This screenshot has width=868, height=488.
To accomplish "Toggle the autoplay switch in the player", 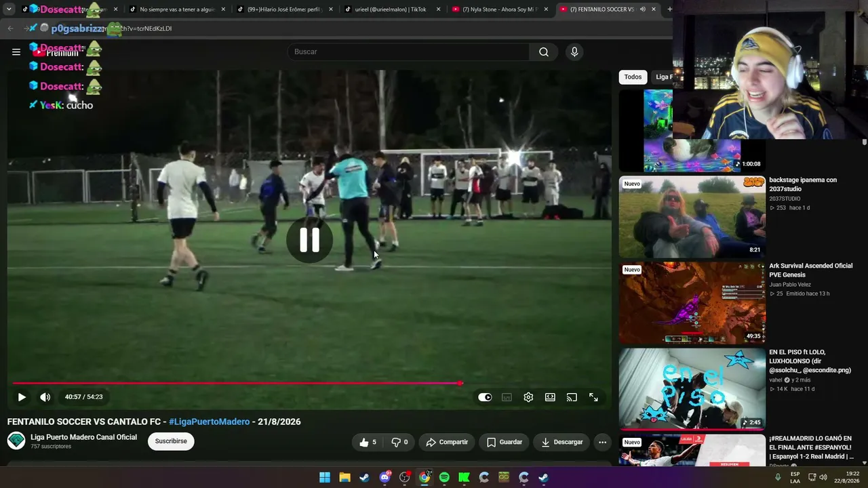I will click(x=485, y=397).
